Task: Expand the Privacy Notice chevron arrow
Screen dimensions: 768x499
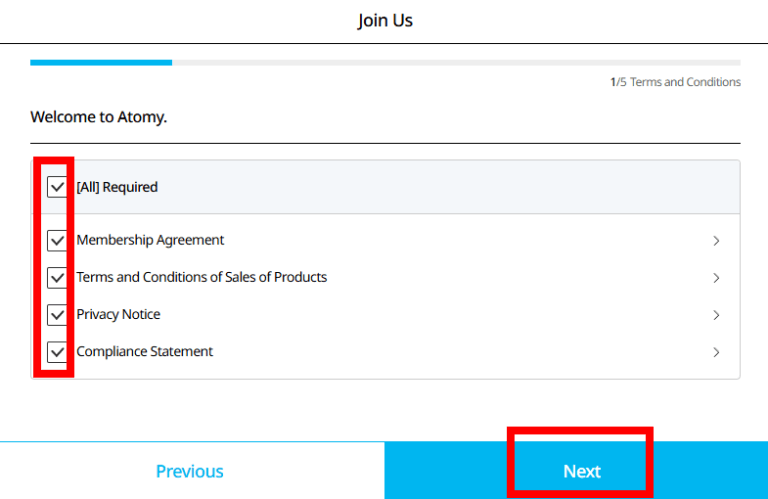Action: point(716,315)
